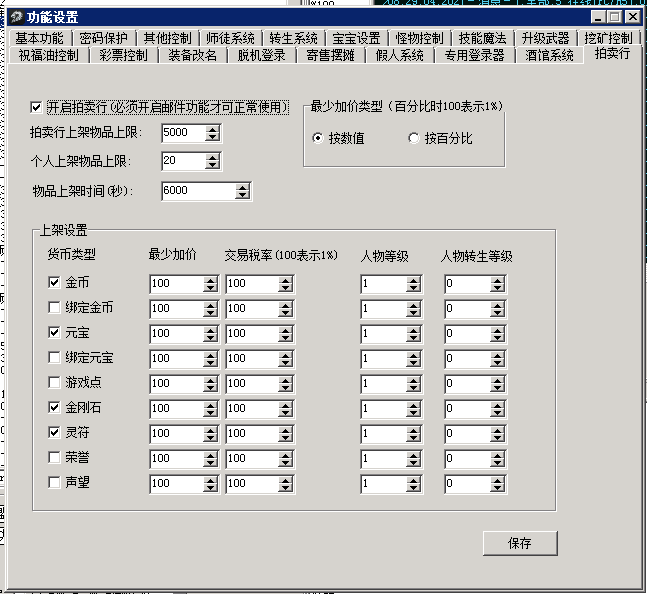647x594 pixels.
Task: Minimize the 功能设置 window
Action: tap(598, 17)
